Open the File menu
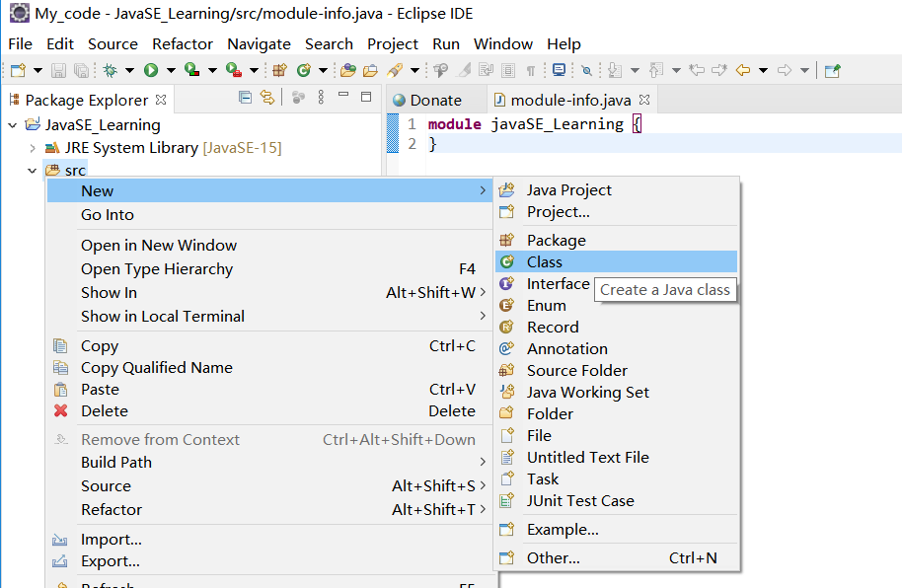This screenshot has width=902, height=588. point(20,44)
